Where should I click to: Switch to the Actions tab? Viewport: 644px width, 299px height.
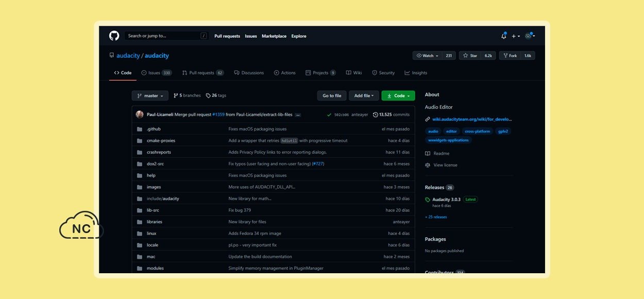pyautogui.click(x=285, y=73)
